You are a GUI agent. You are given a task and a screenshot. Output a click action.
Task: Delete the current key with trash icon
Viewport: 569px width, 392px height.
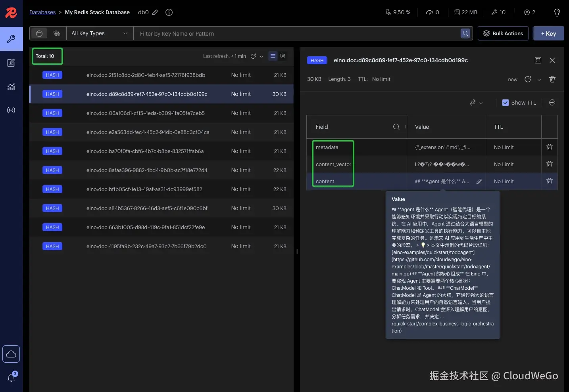pos(552,79)
